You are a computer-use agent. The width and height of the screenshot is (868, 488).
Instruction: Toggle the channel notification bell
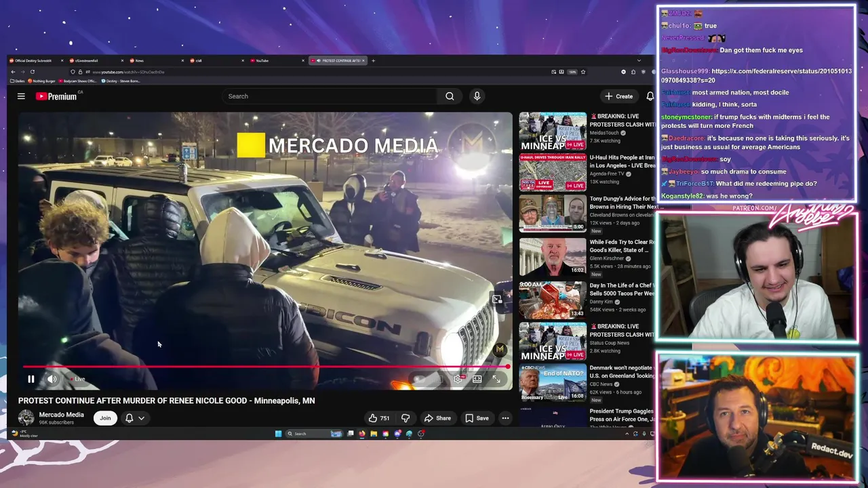coord(129,418)
